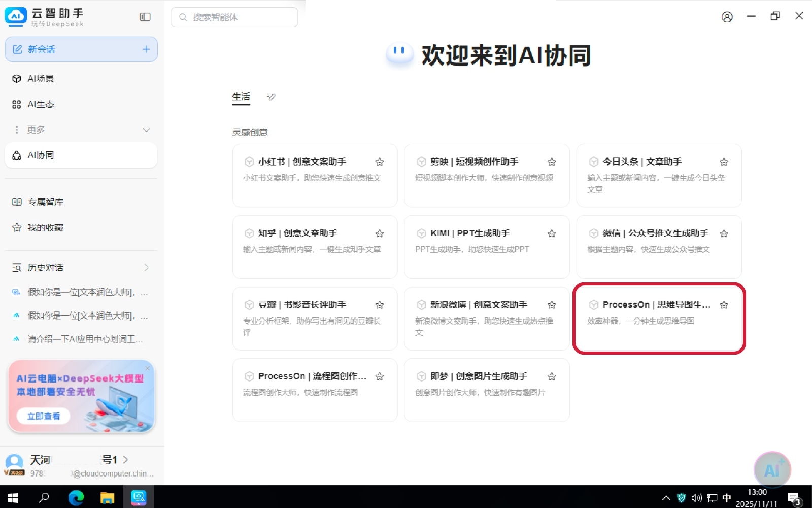
Task: Open the AI云电脑 DeepSeek promo banner
Action: tap(81, 396)
